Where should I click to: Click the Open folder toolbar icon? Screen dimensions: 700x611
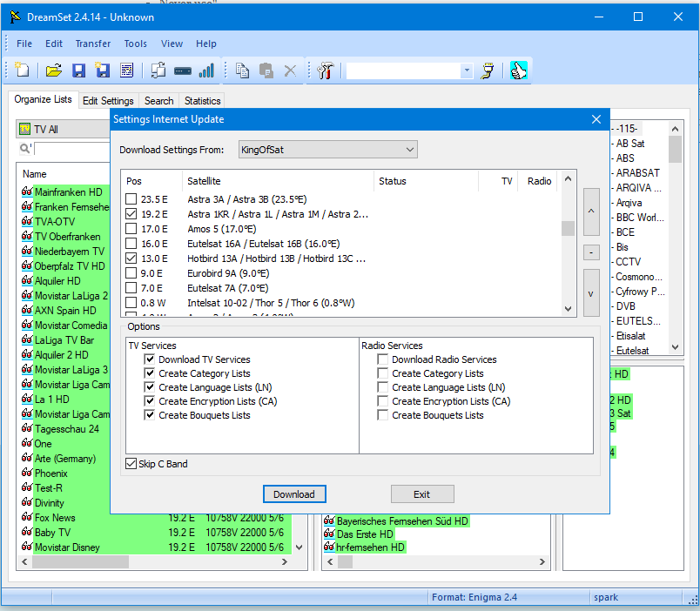click(x=54, y=70)
